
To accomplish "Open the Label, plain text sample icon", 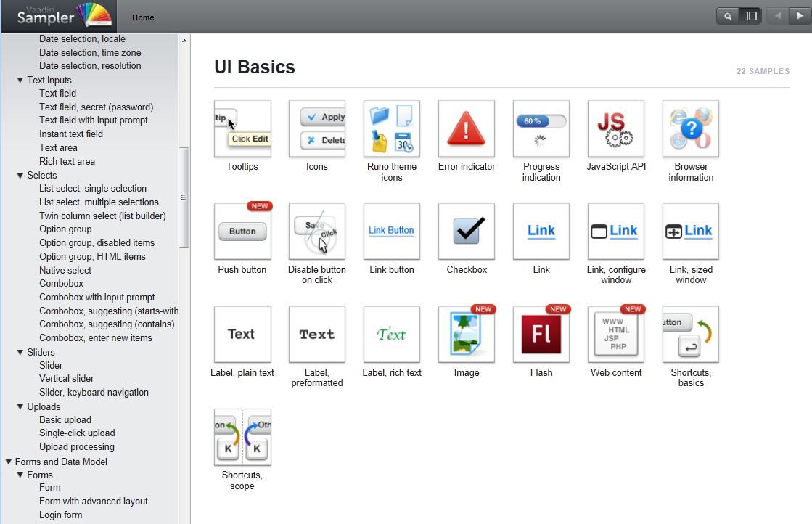I will 242,335.
